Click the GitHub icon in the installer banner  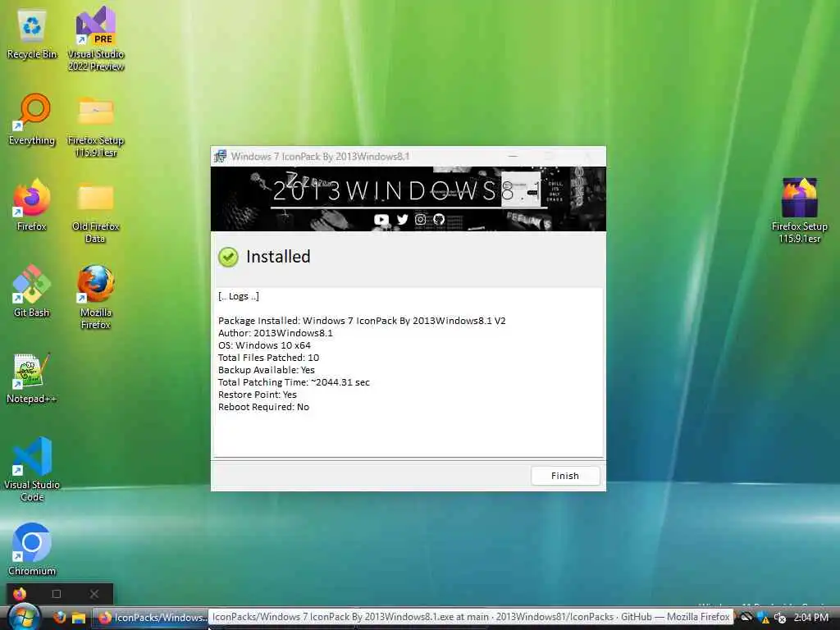(x=439, y=219)
